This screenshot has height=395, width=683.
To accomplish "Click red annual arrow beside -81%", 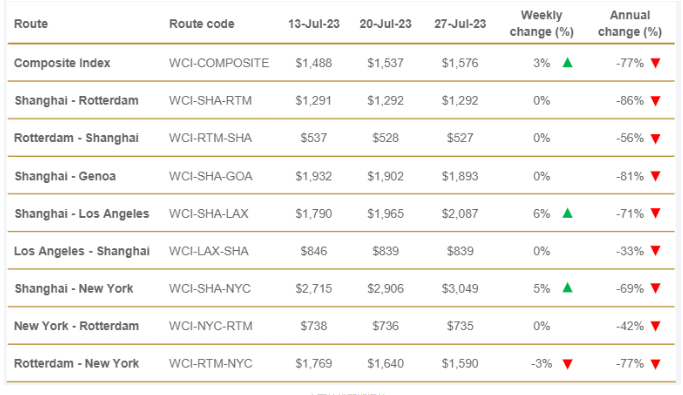I will tap(656, 176).
